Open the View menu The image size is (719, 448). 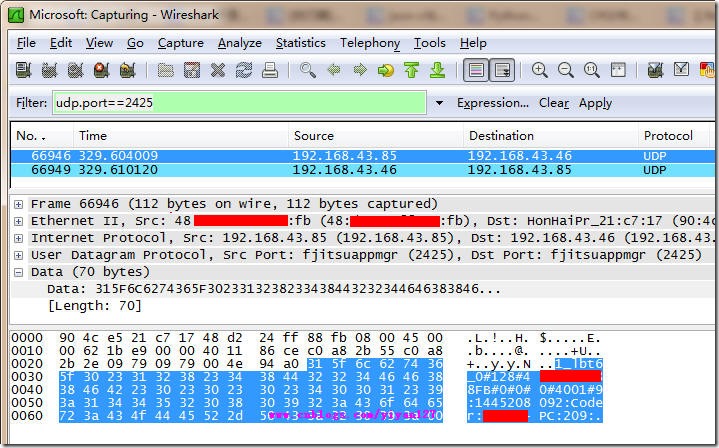click(x=99, y=43)
